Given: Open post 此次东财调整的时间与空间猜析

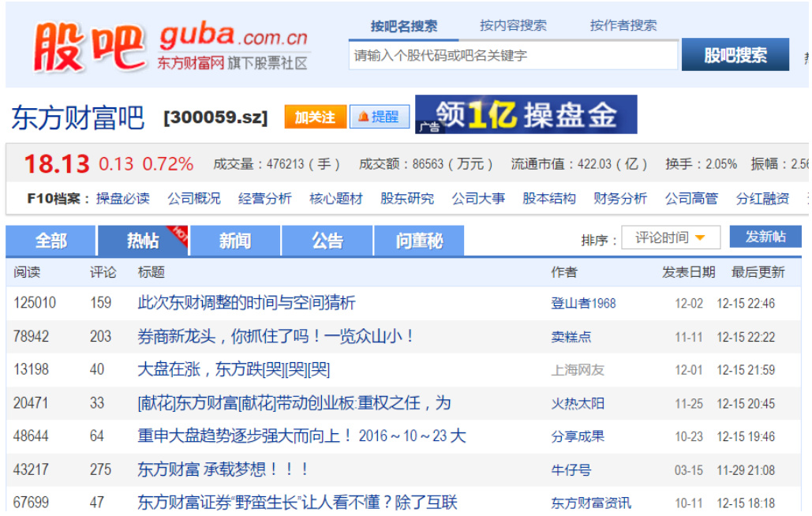Looking at the screenshot, I should click(246, 302).
